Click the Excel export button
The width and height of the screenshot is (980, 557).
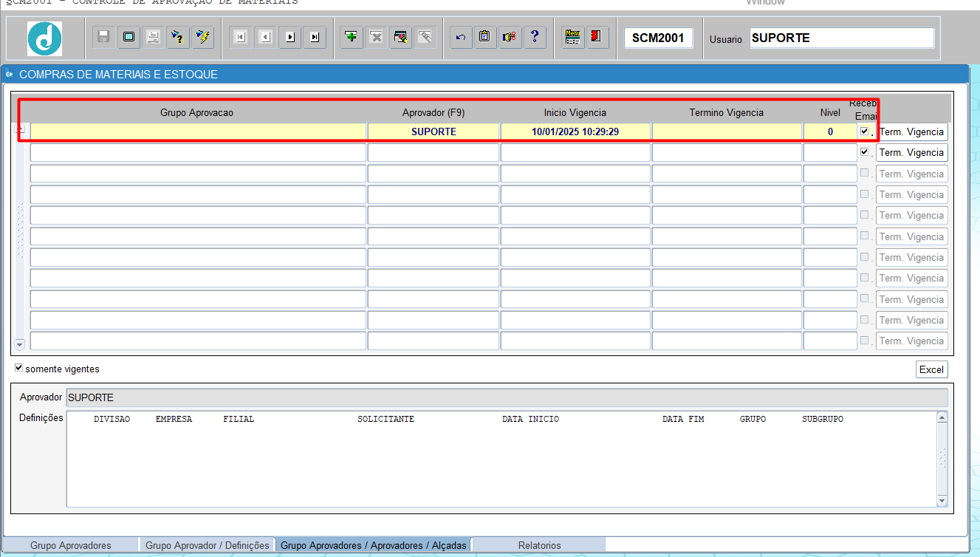point(931,369)
